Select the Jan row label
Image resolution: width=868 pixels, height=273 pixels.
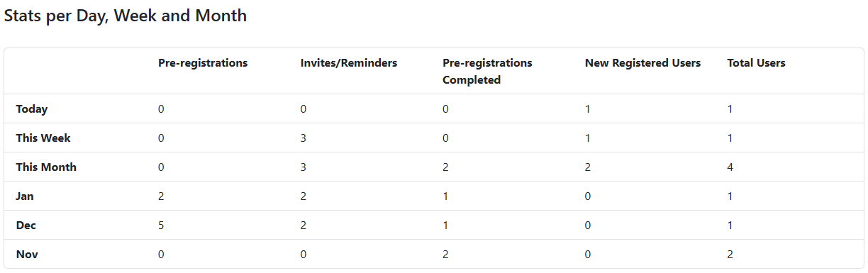click(25, 196)
